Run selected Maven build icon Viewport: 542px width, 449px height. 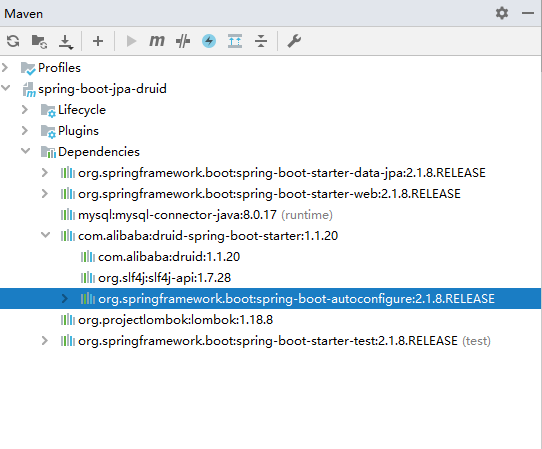131,41
